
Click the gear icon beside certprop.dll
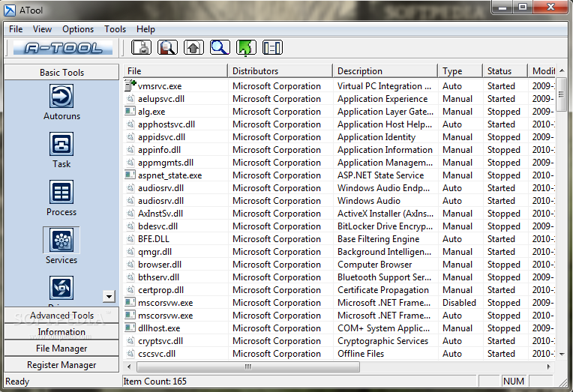click(130, 290)
